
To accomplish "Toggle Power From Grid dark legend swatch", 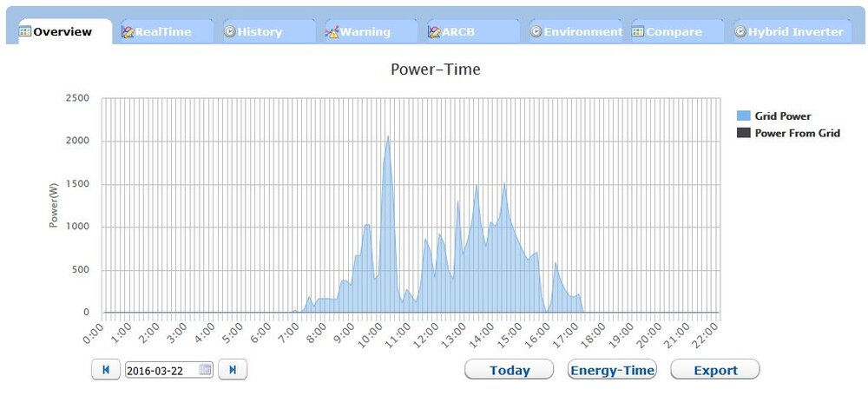I will 744,134.
